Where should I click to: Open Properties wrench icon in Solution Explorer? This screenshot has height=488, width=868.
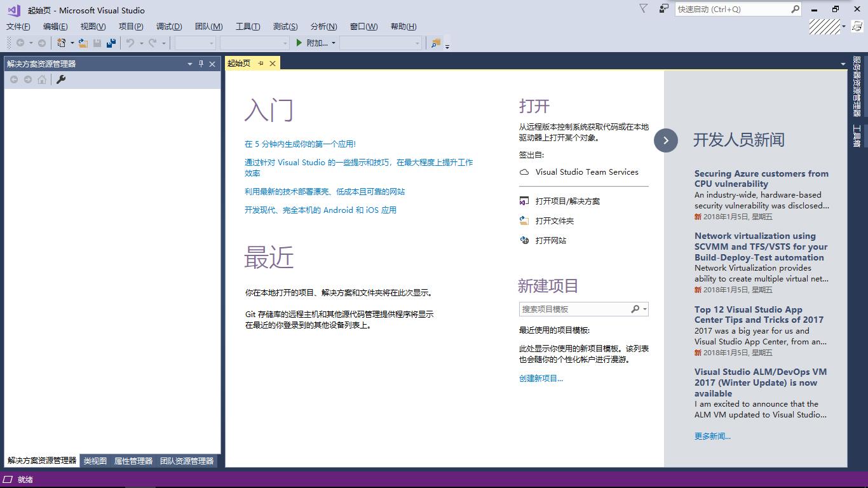(61, 79)
